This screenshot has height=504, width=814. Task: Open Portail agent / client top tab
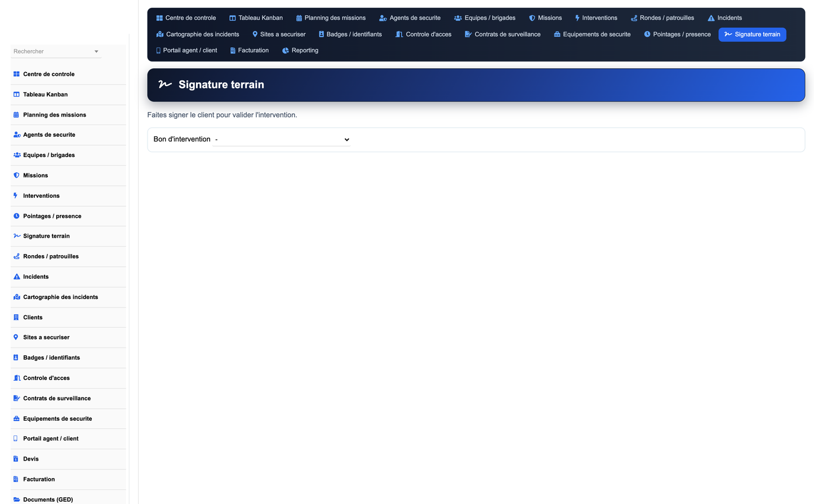click(186, 51)
